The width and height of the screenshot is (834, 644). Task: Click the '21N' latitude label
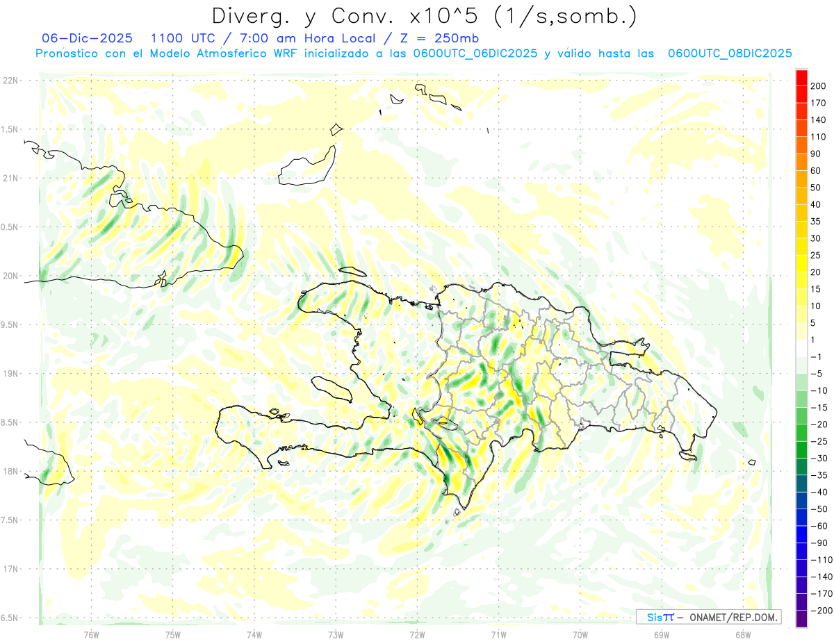pos(10,179)
